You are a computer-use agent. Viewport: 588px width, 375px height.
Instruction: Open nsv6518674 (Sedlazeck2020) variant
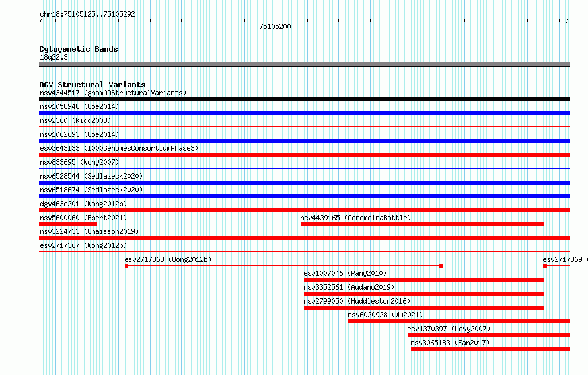point(91,190)
